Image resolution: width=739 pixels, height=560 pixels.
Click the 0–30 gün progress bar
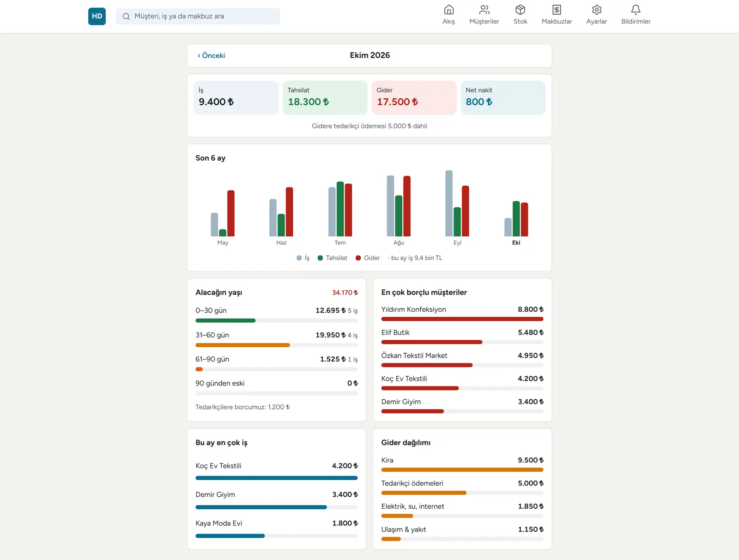pos(276,320)
